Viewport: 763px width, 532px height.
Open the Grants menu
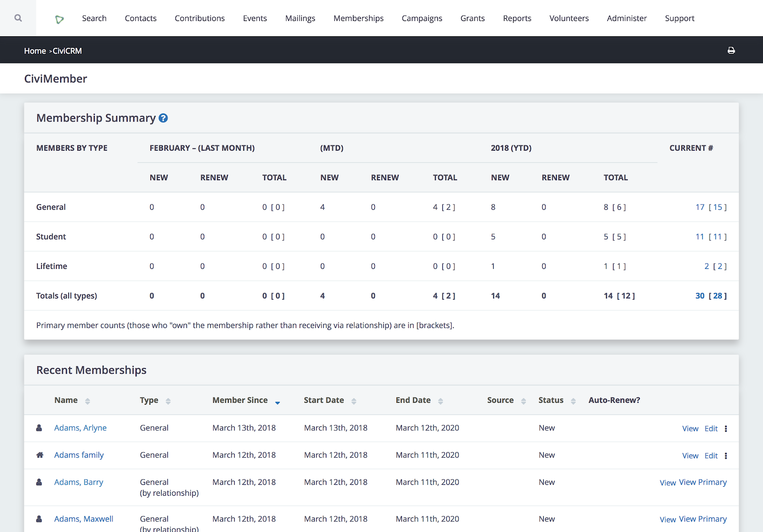[473, 18]
